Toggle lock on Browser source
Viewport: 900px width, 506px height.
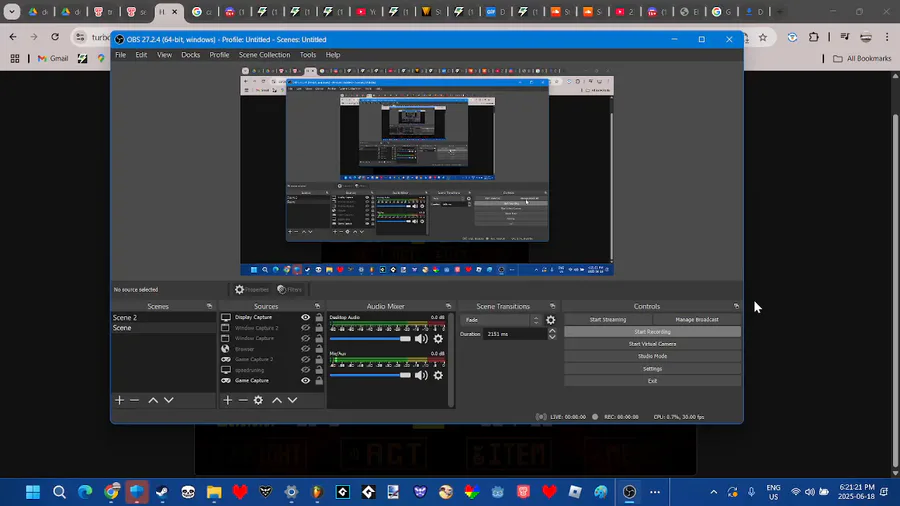pos(319,349)
